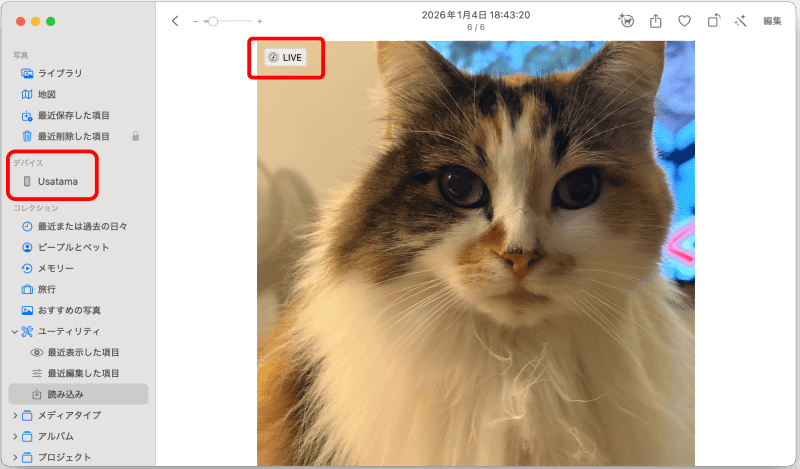Click the clock icon for 最近または過去の日々

[27, 226]
